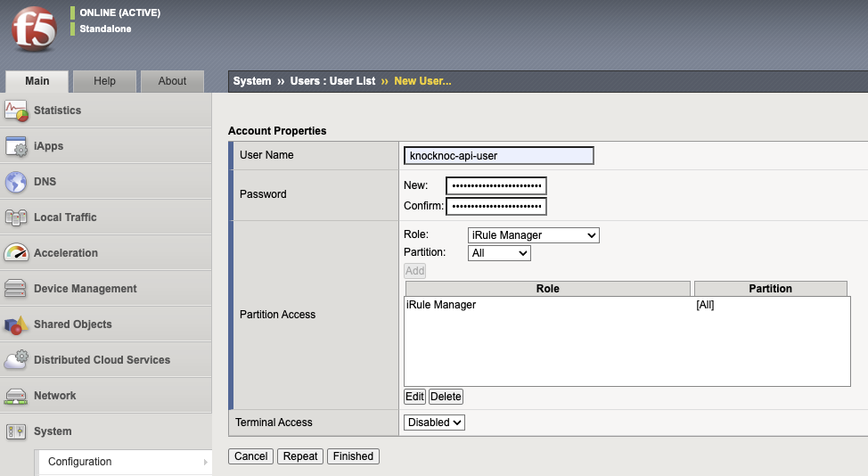The width and height of the screenshot is (868, 476).
Task: Click the Repeat button
Action: click(x=300, y=456)
